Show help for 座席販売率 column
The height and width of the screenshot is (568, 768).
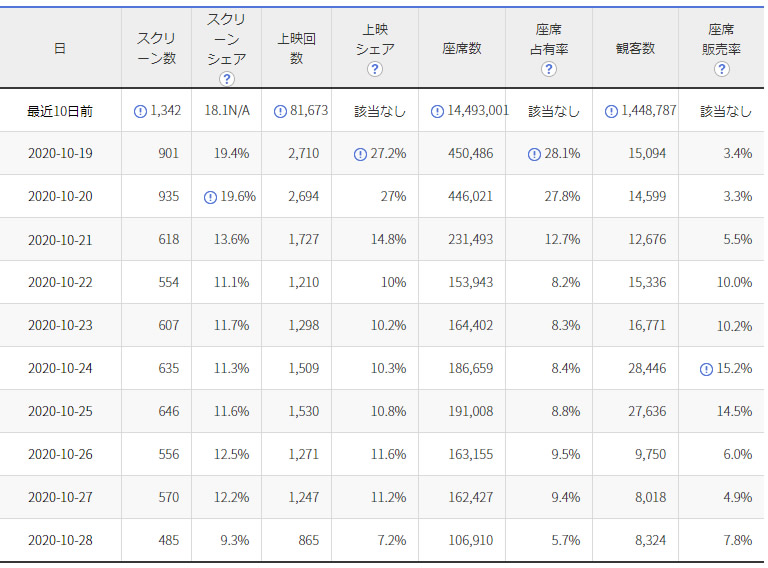(x=722, y=69)
